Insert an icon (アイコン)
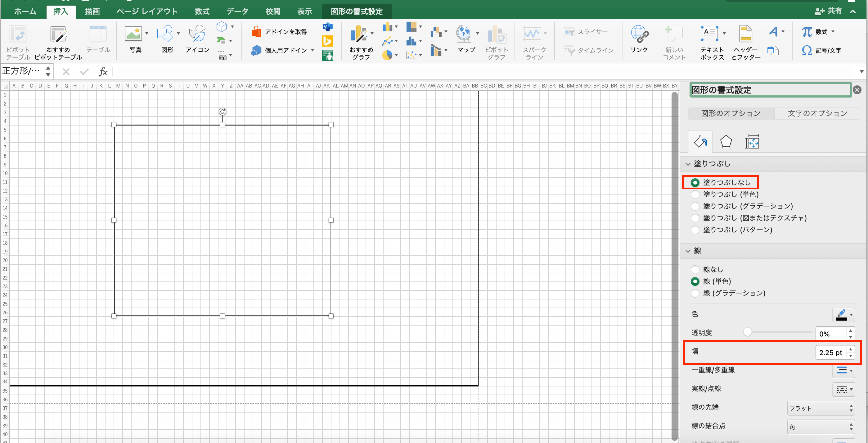This screenshot has width=868, height=443. 197,39
